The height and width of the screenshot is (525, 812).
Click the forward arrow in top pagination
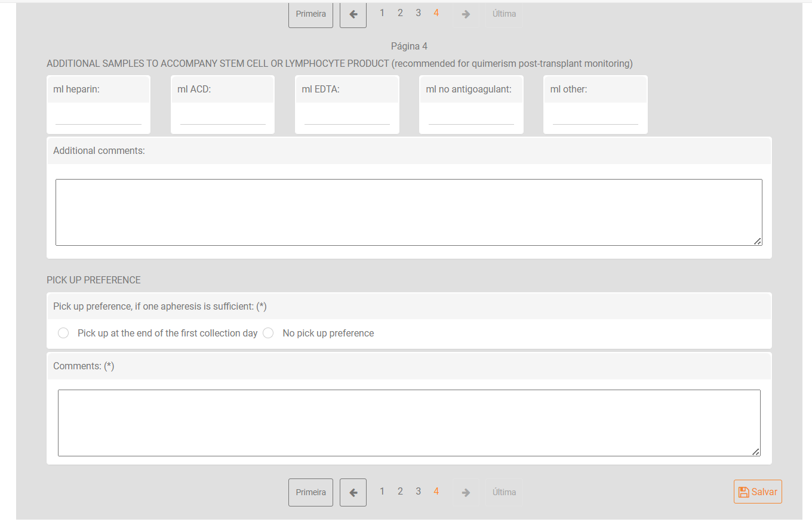click(466, 14)
